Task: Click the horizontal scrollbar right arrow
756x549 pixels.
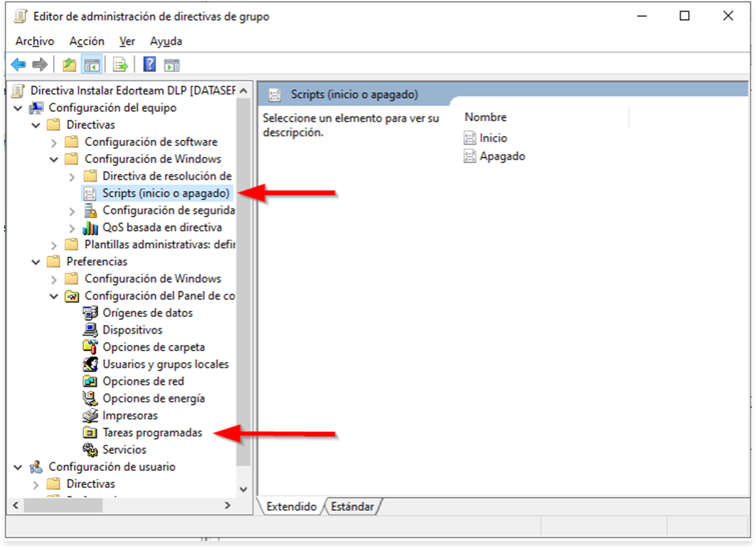Action: (227, 505)
